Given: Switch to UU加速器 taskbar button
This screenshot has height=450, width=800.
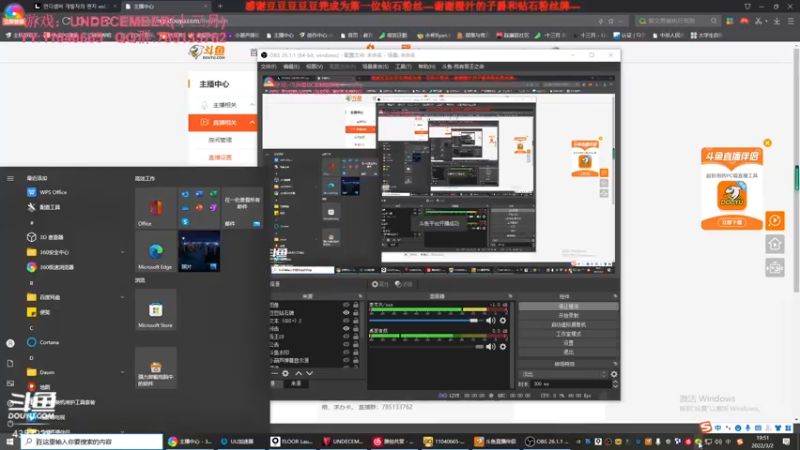Looking at the screenshot, I should [x=237, y=442].
